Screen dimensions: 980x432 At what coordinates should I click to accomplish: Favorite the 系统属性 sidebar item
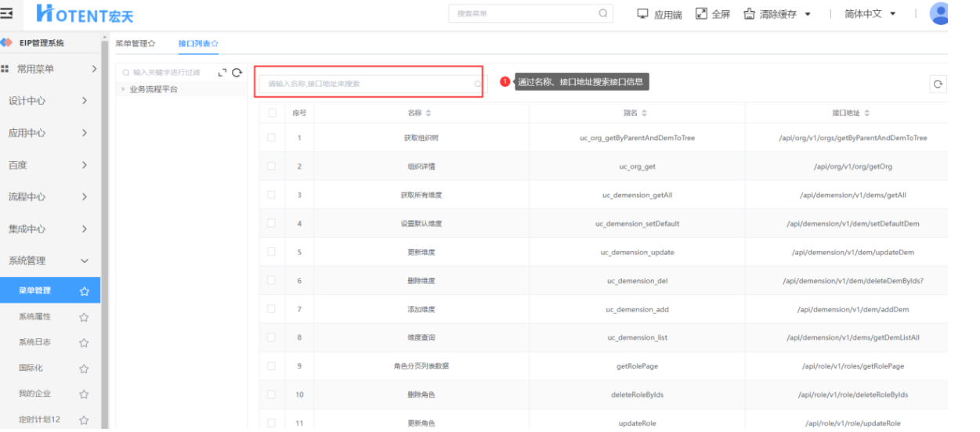pyautogui.click(x=84, y=317)
